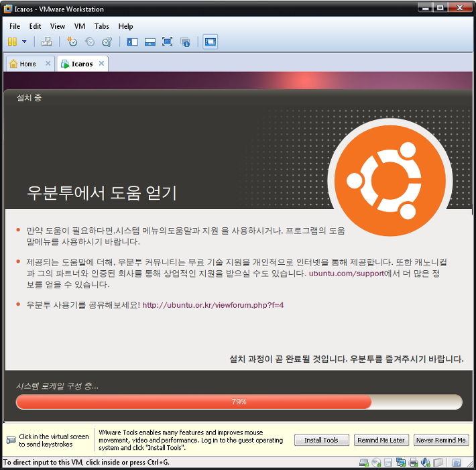Maximize the VMware Workstation window
476x470 pixels.
coord(440,7)
